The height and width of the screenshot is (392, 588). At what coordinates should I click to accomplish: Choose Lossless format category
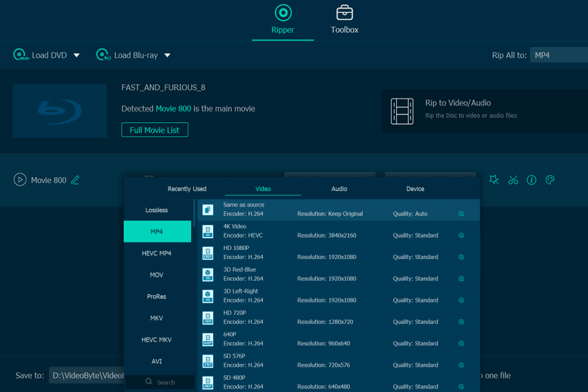157,210
